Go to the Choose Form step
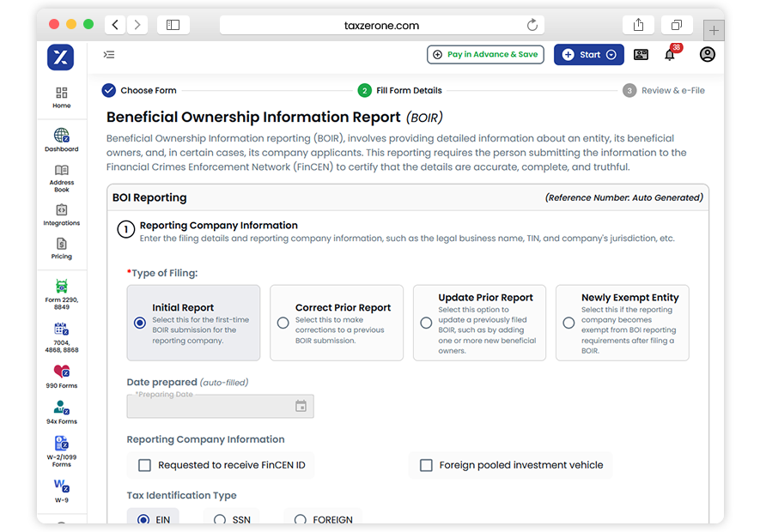This screenshot has width=760, height=532. point(139,90)
